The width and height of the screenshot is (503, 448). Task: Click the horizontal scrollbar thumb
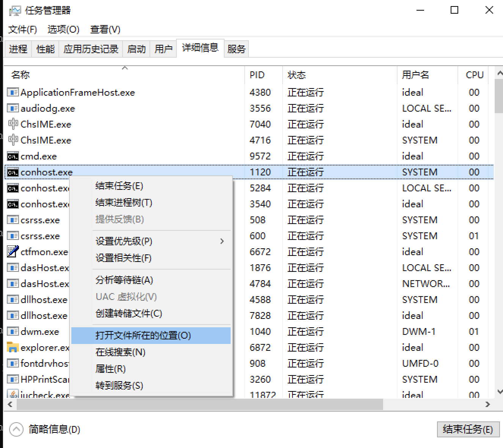point(199,405)
